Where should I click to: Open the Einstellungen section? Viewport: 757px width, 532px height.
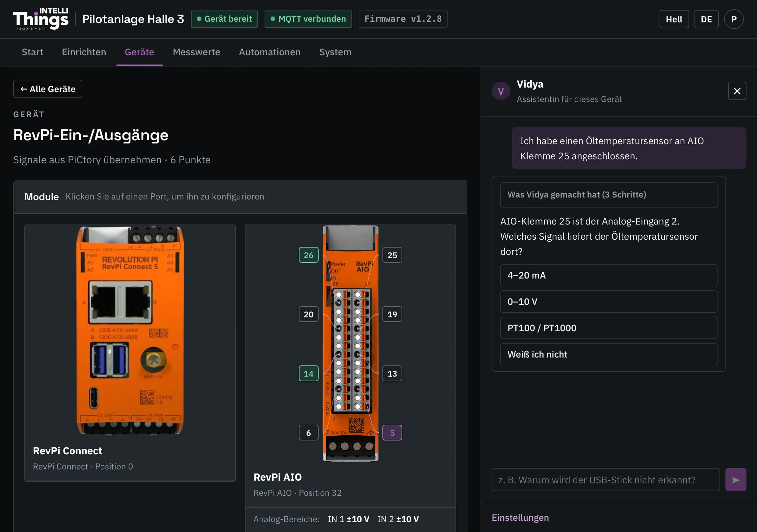pos(520,517)
